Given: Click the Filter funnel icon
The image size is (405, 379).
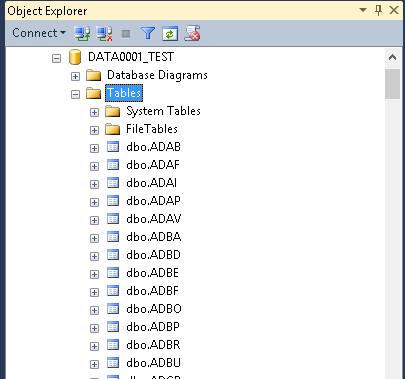Looking at the screenshot, I should coord(148,33).
